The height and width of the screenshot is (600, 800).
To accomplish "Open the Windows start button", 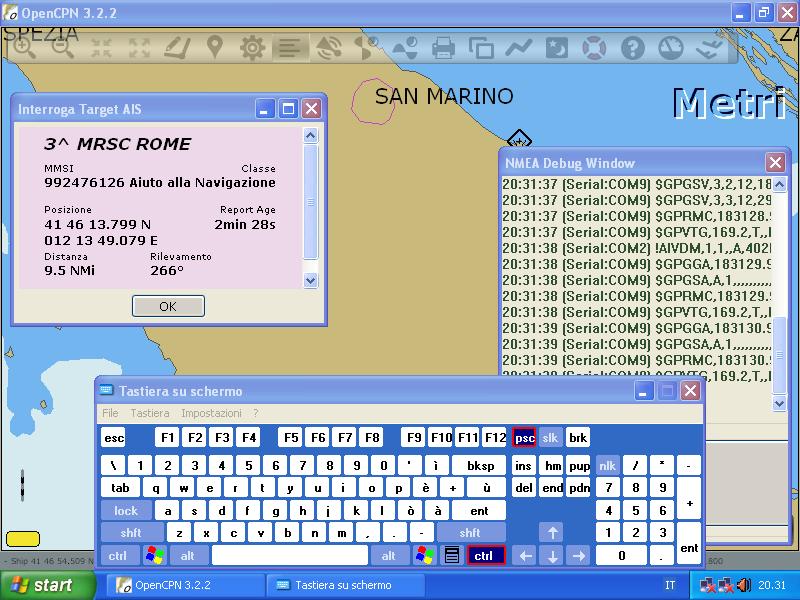I will (x=48, y=585).
